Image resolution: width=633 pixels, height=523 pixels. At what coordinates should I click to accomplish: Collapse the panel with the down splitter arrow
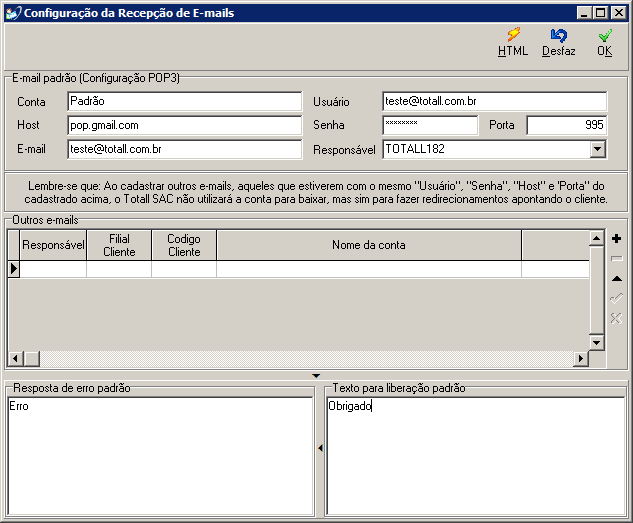(316, 376)
